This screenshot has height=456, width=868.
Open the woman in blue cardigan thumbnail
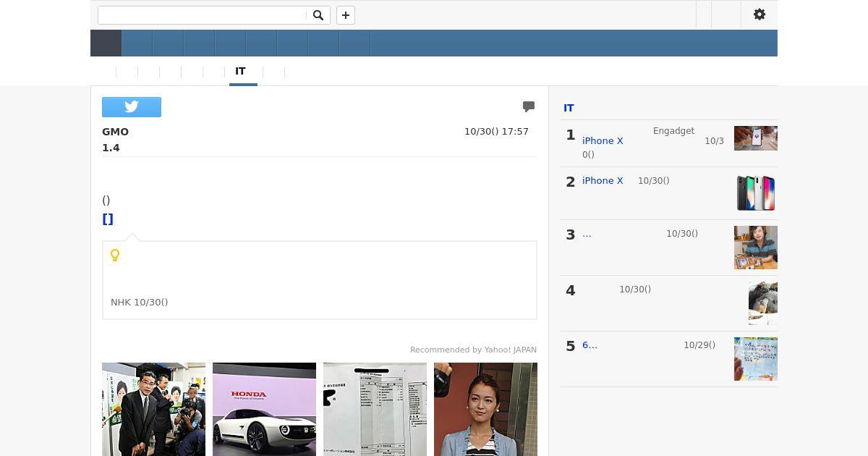485,409
